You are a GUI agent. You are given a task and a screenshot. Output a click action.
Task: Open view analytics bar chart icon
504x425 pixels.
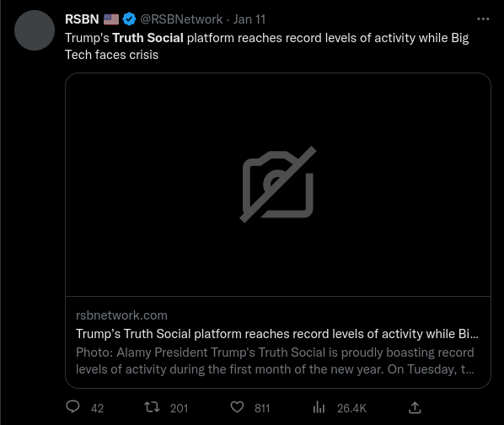coord(319,407)
